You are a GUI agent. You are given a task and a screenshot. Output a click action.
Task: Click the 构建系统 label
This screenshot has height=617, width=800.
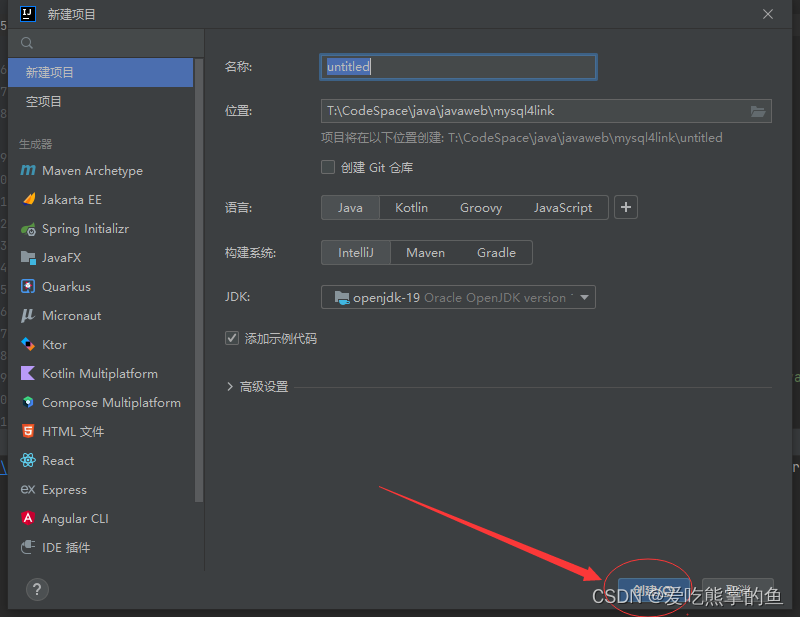[250, 253]
